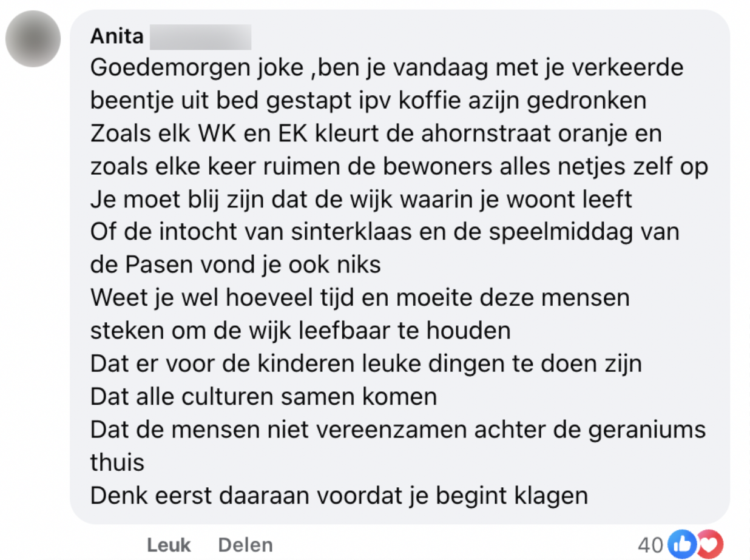Screen dimensions: 750x560
Task: Click the line 'Je moet blij zijn'
Action: coord(361,199)
